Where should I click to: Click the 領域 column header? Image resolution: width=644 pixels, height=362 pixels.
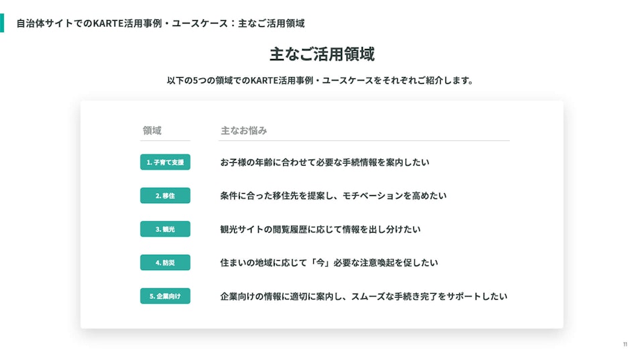click(152, 131)
